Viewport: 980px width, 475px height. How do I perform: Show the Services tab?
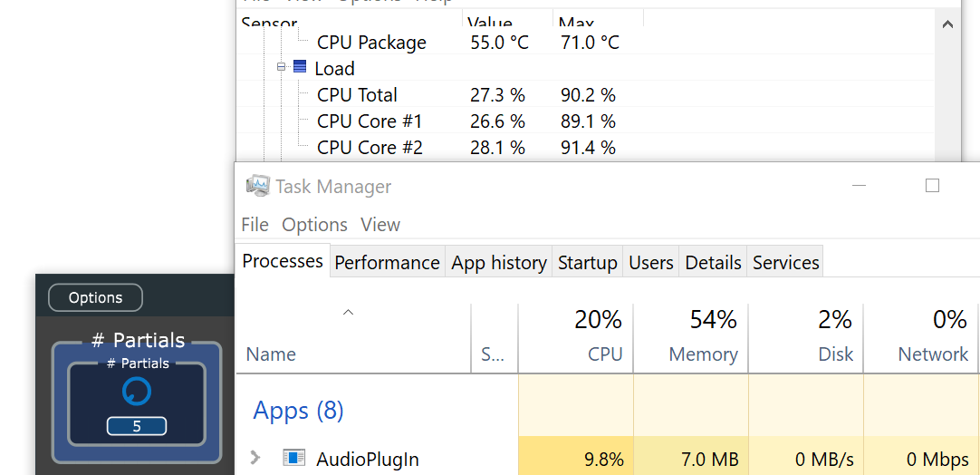point(785,263)
